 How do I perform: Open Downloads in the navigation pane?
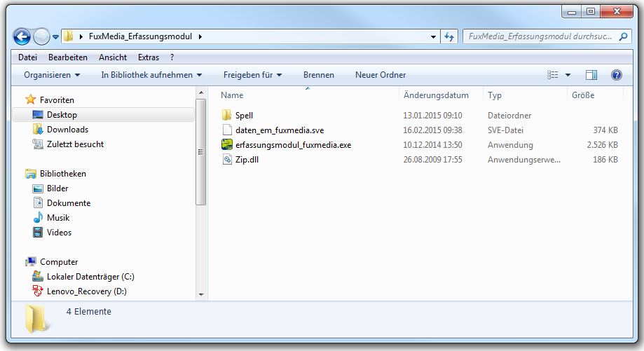point(67,130)
